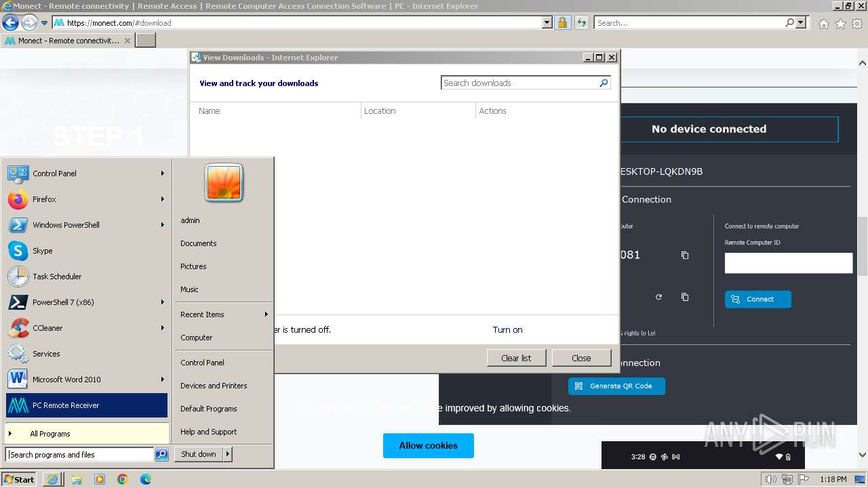Open IE Tools gear icon
This screenshot has height=488, width=868.
[857, 24]
